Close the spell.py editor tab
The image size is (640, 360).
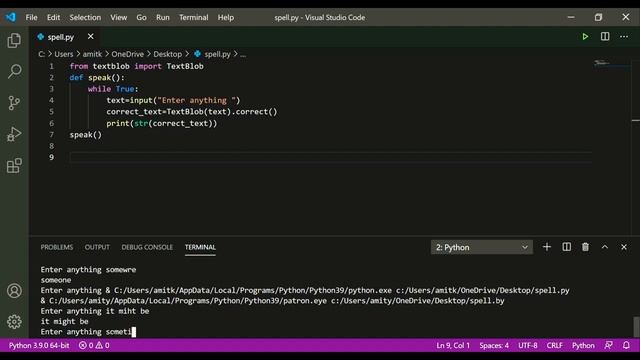click(91, 37)
